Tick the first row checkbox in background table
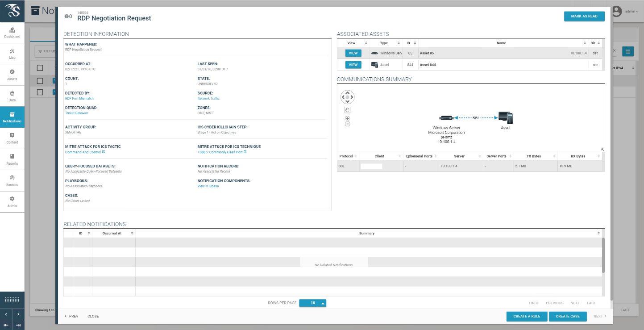 tap(40, 81)
